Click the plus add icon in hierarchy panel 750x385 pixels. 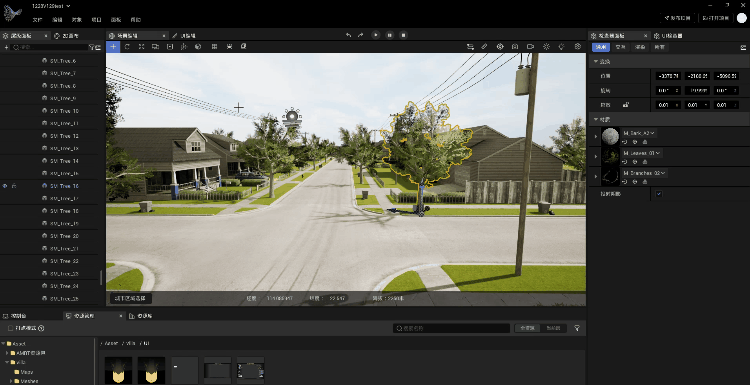[6, 47]
